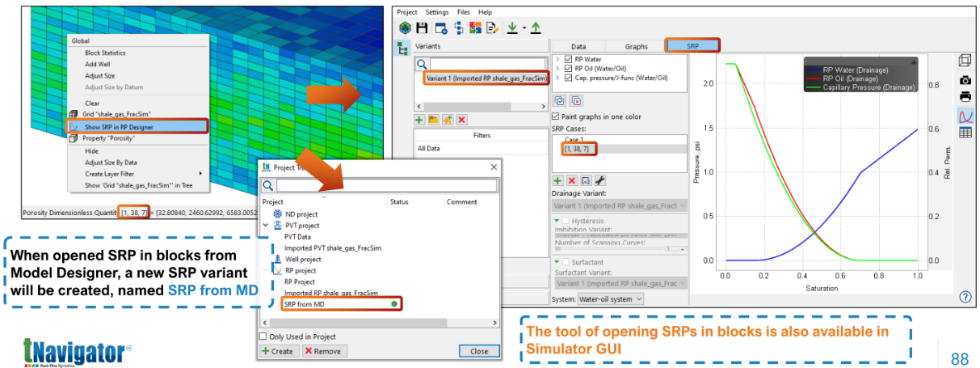Image resolution: width=980 pixels, height=368 pixels.
Task: Expand the RP Water tree row
Action: point(557,59)
